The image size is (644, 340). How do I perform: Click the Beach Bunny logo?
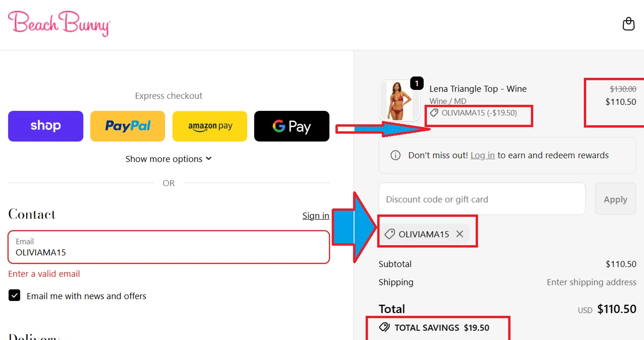pyautogui.click(x=59, y=23)
